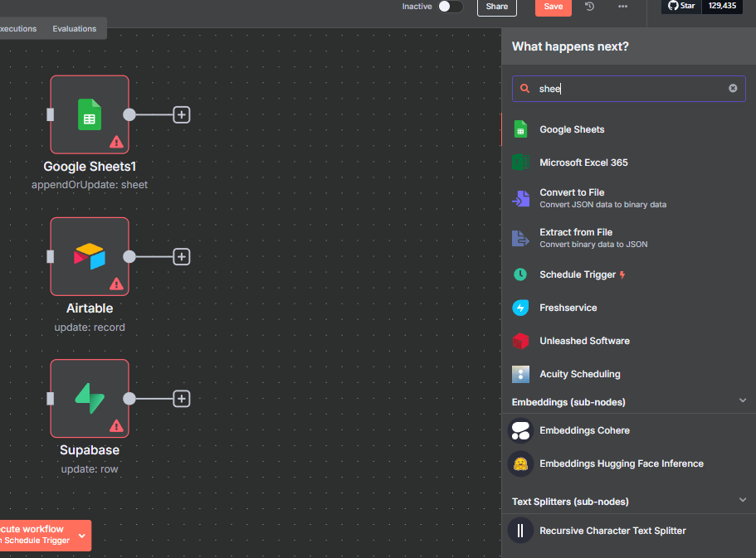
Task: Click the Google Sheets1 input connector
Action: pyautogui.click(x=50, y=114)
